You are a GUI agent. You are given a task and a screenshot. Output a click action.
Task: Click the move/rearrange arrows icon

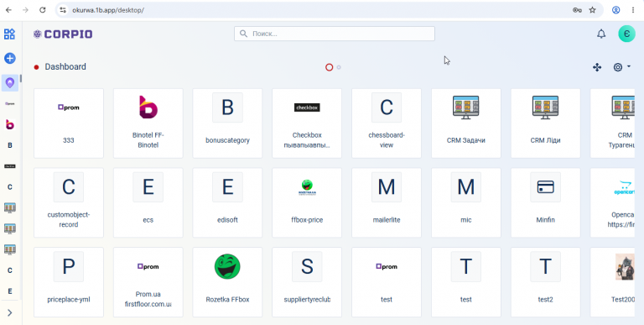(x=597, y=67)
